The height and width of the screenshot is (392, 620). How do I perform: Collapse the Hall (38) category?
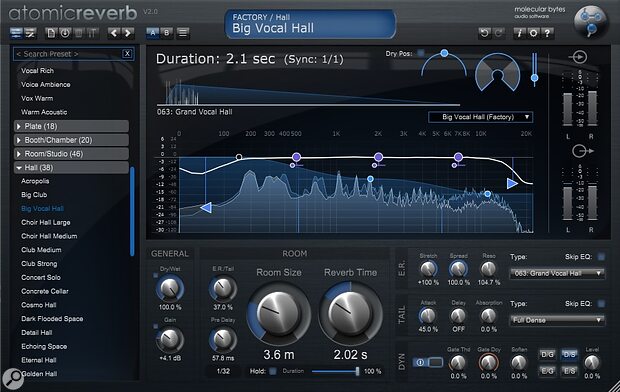pos(72,168)
